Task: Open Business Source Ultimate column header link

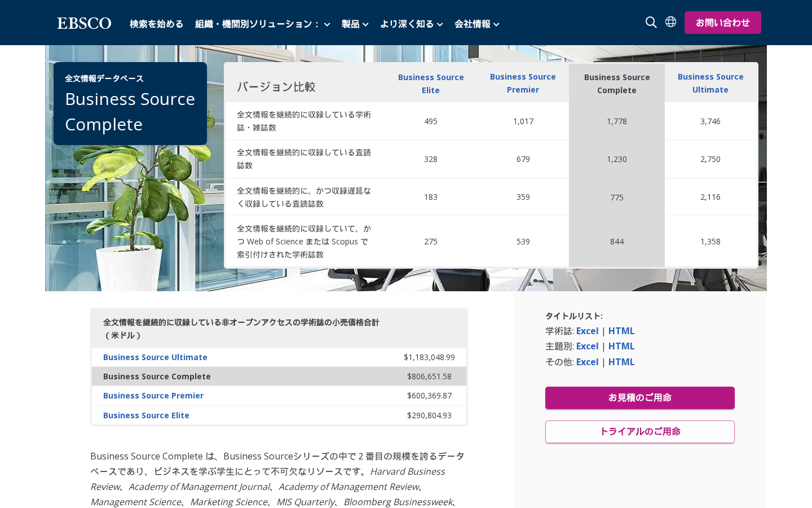Action: coord(710,83)
